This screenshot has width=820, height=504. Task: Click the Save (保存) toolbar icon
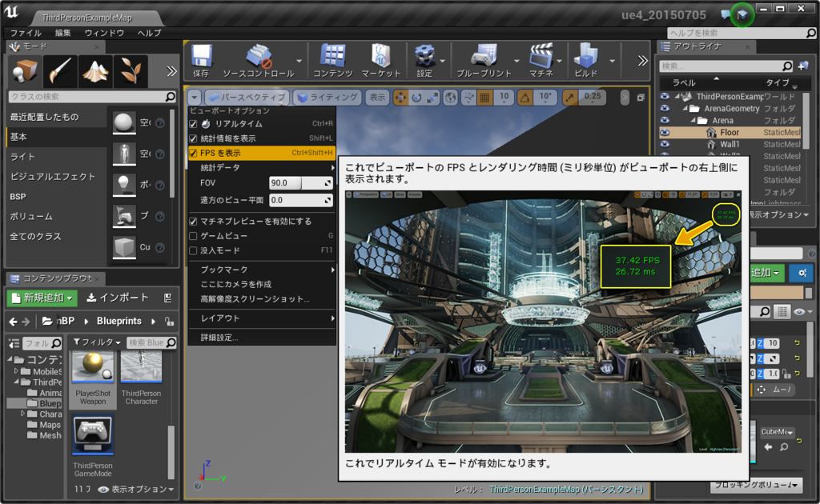click(x=201, y=61)
